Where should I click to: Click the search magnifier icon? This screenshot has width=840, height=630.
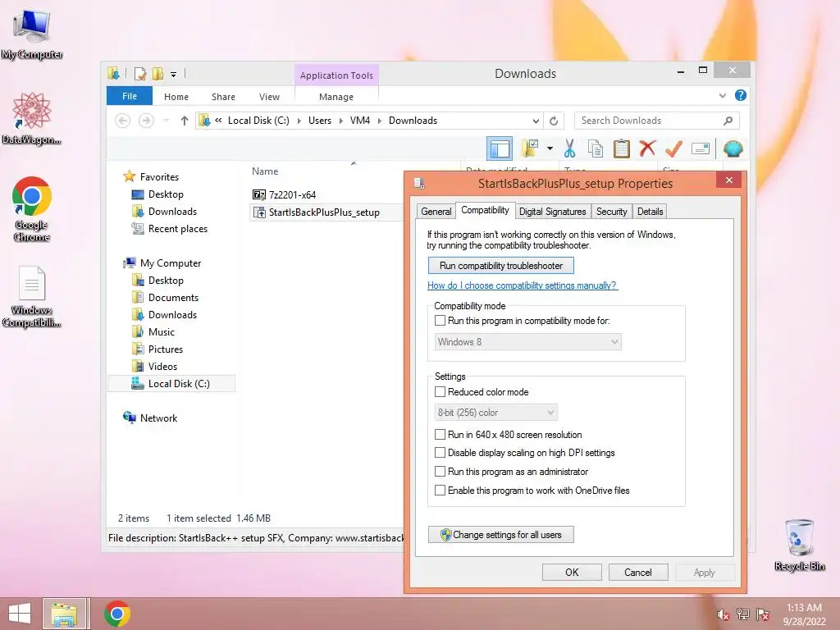click(x=728, y=121)
